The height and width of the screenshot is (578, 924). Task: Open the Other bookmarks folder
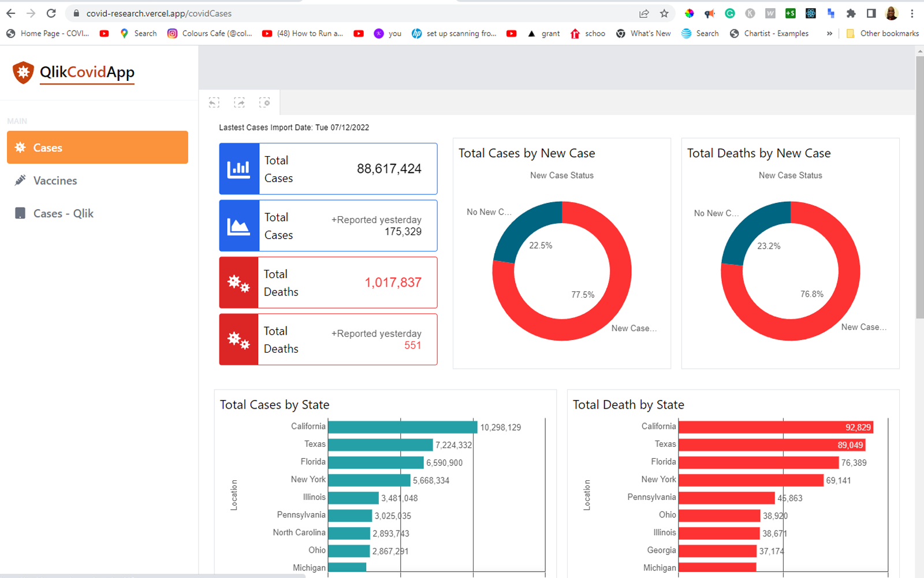tap(882, 34)
